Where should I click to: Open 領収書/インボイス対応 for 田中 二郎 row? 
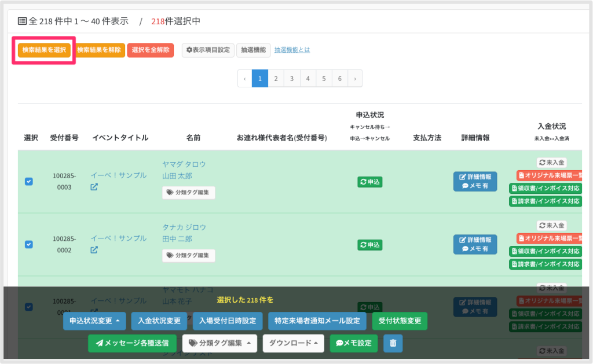click(546, 251)
